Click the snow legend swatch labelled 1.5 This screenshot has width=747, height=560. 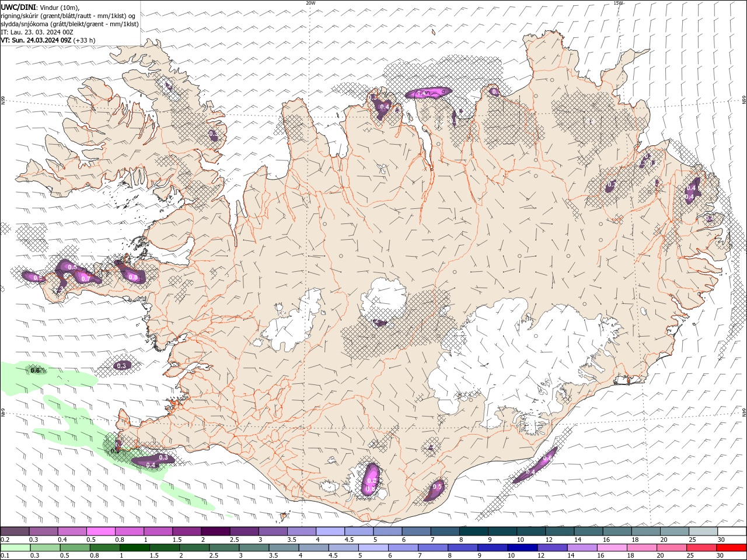click(x=187, y=531)
